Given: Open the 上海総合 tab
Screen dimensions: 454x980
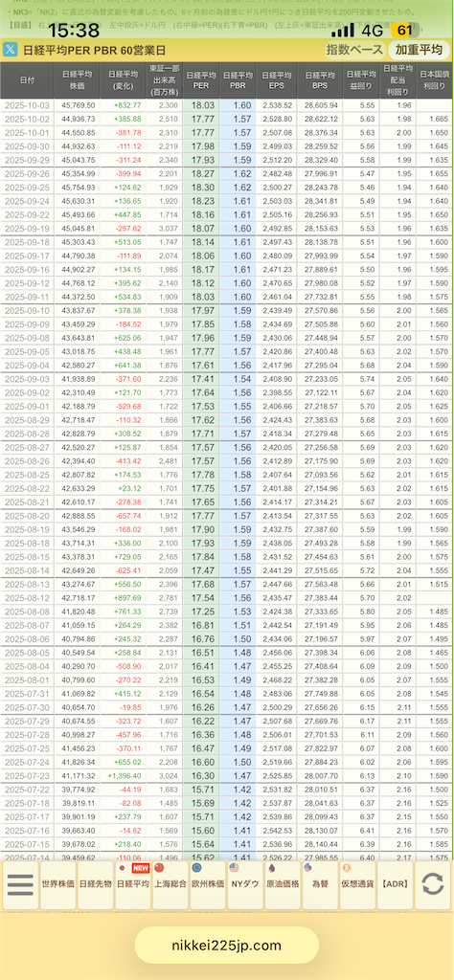Looking at the screenshot, I should tap(170, 885).
